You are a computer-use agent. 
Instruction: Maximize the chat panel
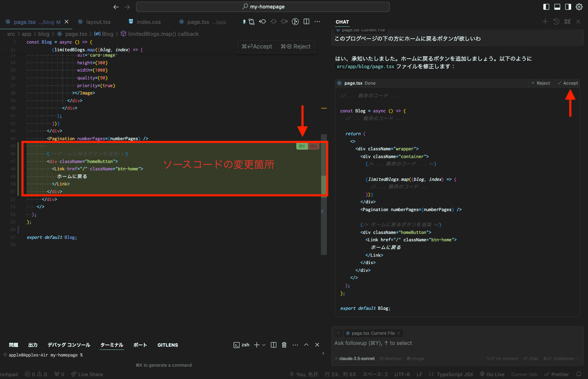(x=567, y=22)
